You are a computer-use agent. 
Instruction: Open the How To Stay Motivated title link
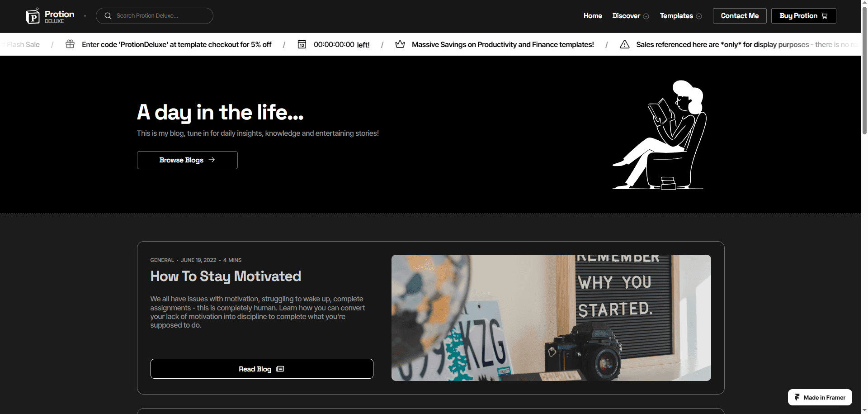point(226,276)
